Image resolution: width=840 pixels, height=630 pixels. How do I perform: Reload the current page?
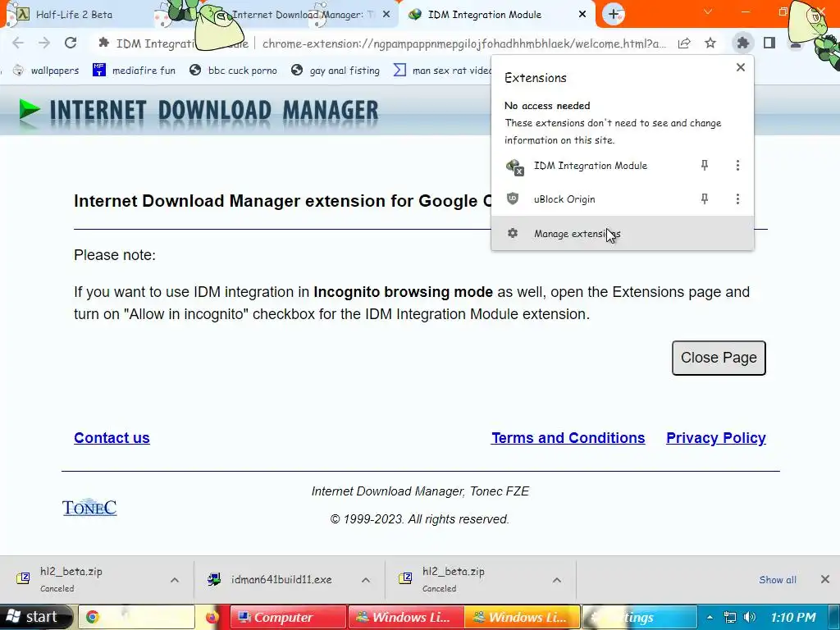pyautogui.click(x=71, y=43)
